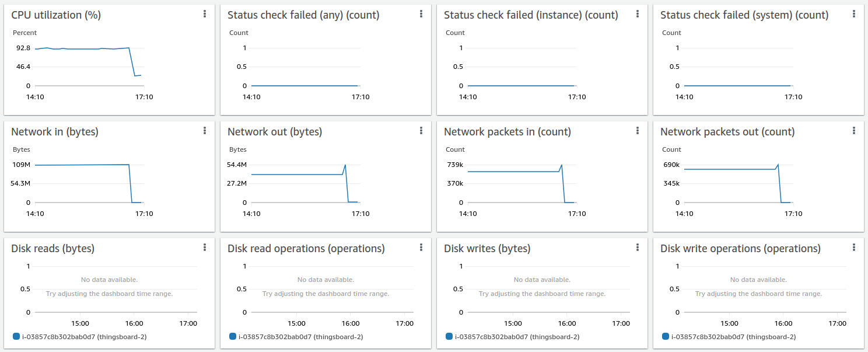This screenshot has height=352, width=868.
Task: Open Status check failed (any) kebab menu
Action: (421, 14)
